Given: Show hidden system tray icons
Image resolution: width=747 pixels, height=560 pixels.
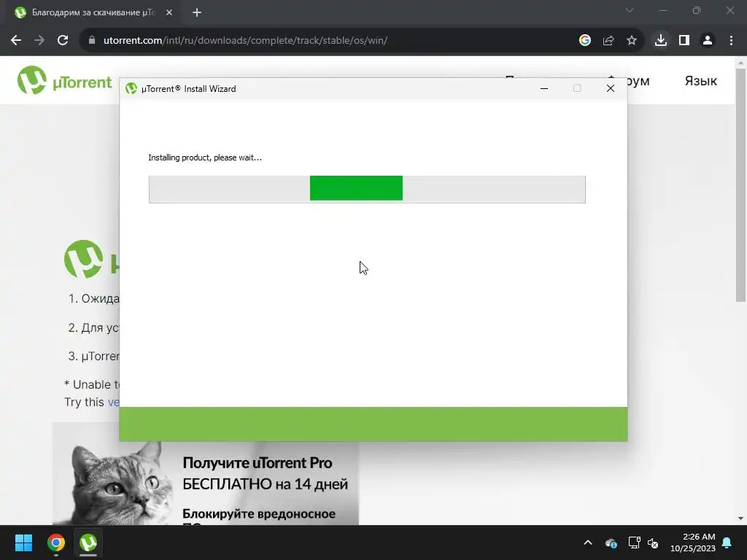Looking at the screenshot, I should (588, 542).
